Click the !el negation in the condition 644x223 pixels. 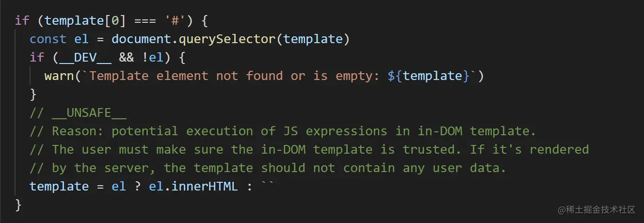click(152, 57)
